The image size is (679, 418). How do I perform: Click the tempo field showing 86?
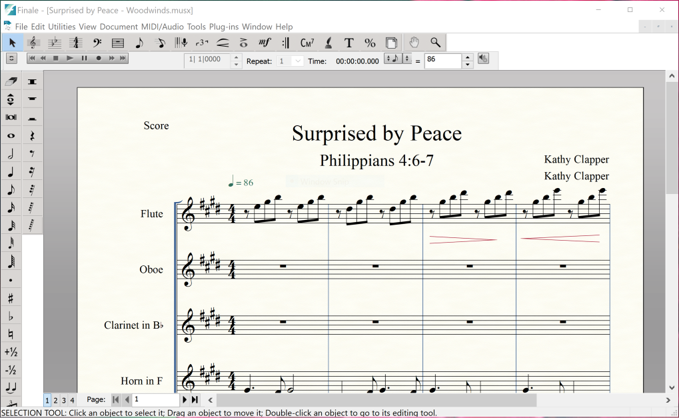(441, 61)
